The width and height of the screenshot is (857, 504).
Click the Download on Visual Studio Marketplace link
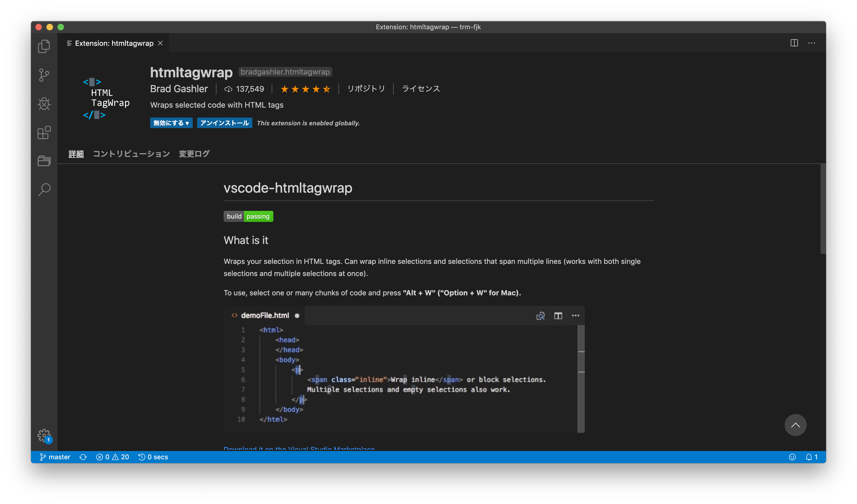pyautogui.click(x=299, y=448)
